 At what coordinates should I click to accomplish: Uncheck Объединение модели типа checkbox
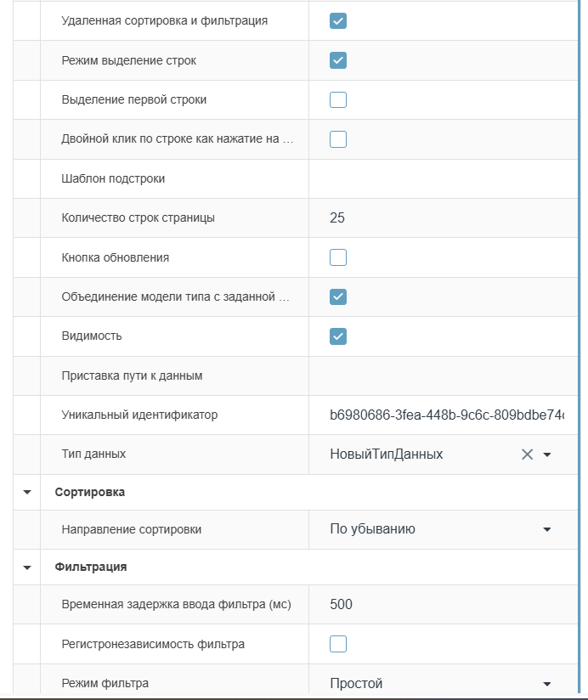[x=338, y=296]
